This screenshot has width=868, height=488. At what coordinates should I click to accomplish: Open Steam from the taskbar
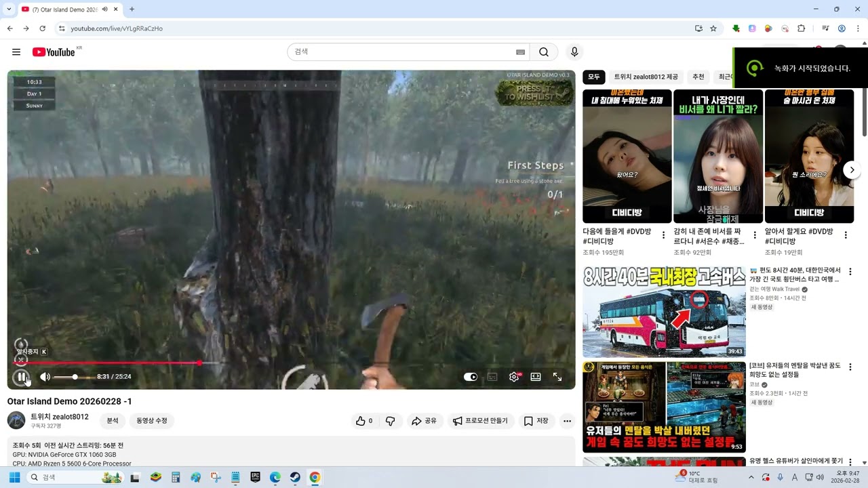pyautogui.click(x=295, y=477)
